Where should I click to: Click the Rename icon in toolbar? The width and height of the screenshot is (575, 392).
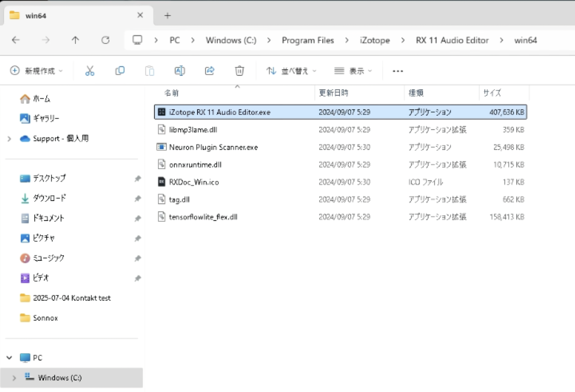coord(180,71)
